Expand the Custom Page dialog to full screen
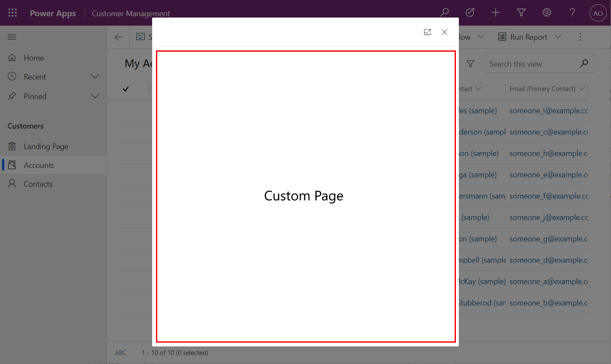The height and width of the screenshot is (364, 611). click(x=427, y=32)
